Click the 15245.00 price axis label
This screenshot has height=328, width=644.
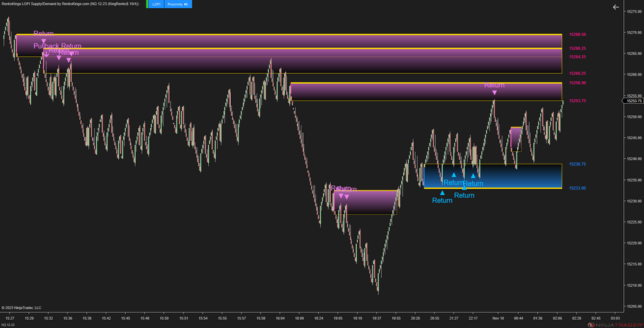[634, 138]
